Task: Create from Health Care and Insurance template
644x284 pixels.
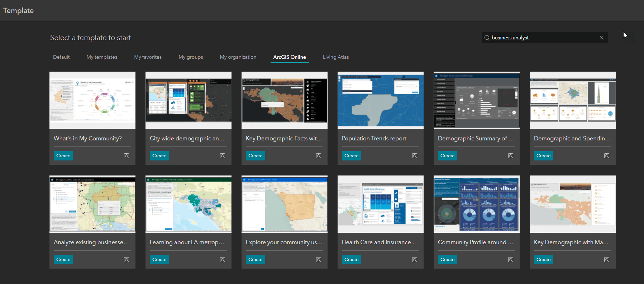Action: click(352, 260)
